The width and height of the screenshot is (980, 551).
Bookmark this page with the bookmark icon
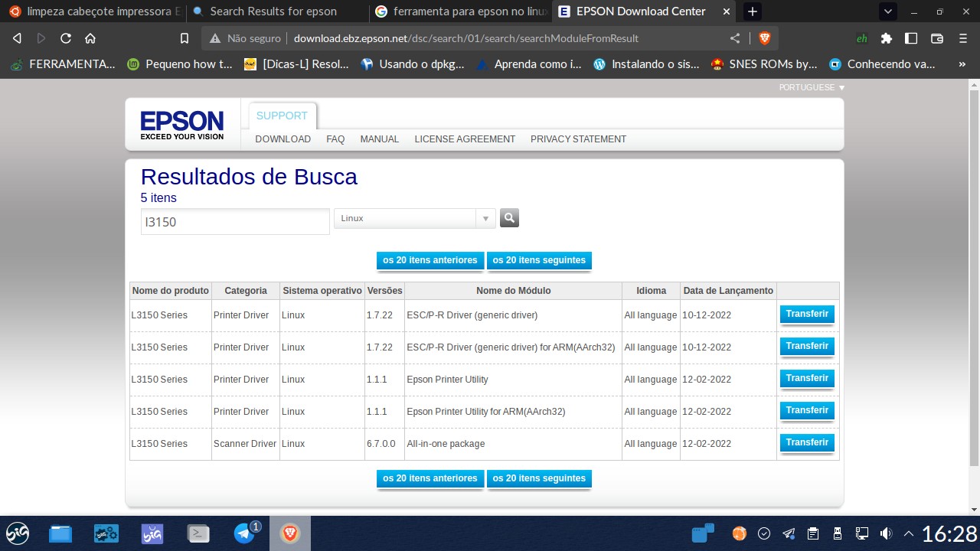point(184,38)
